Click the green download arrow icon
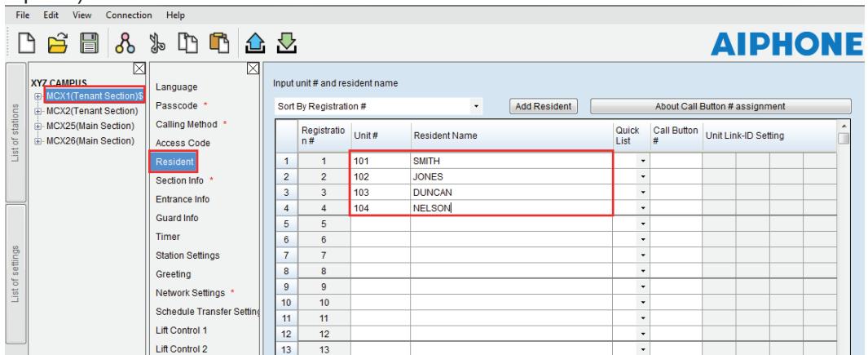The height and width of the screenshot is (355, 868). click(x=287, y=42)
